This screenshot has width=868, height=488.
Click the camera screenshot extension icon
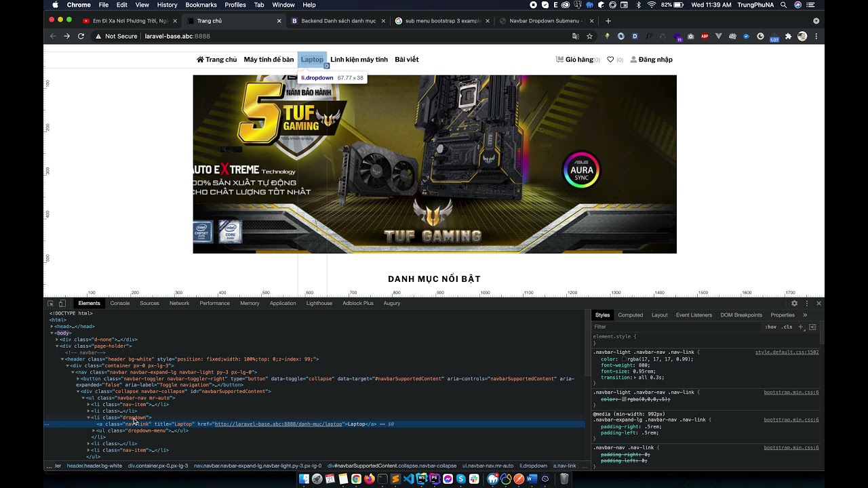click(691, 36)
